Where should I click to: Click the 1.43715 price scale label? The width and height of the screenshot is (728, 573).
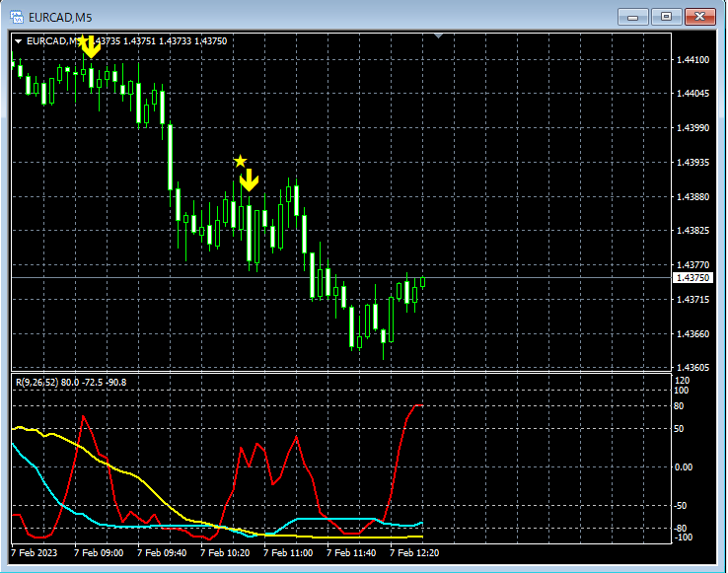coord(692,300)
